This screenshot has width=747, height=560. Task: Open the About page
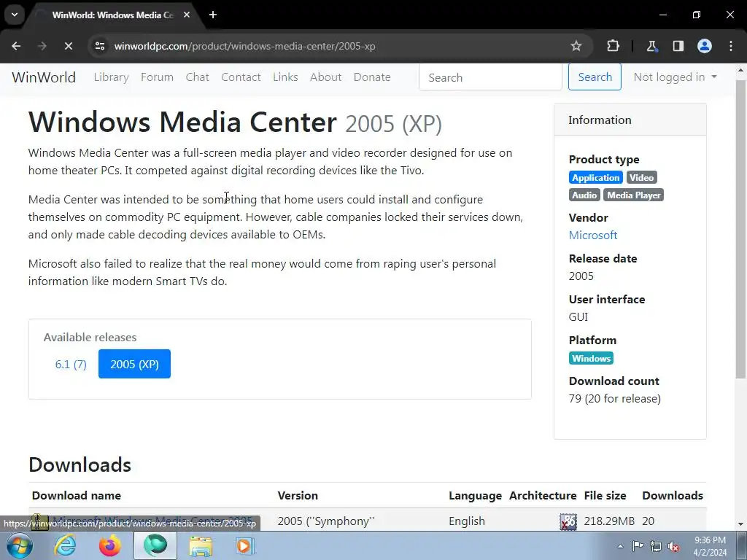pos(326,77)
